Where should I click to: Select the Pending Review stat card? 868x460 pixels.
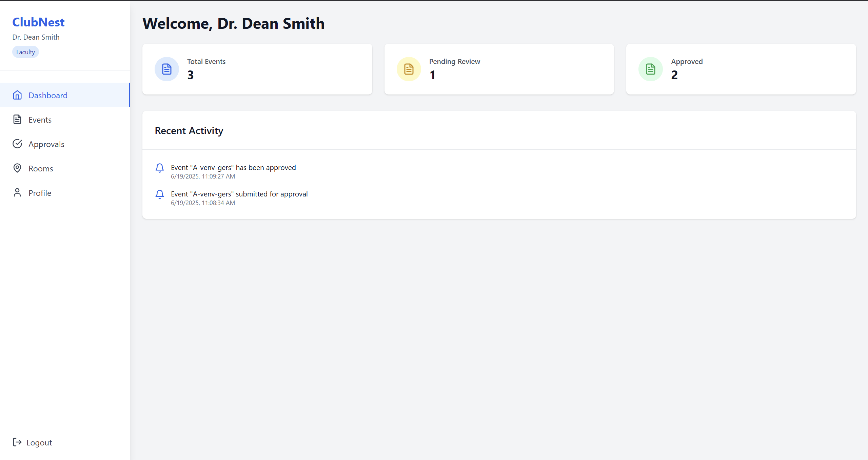499,69
